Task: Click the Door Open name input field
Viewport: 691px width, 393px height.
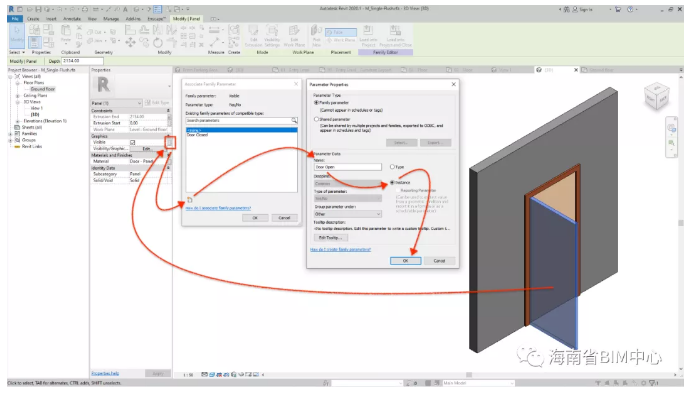Action: [x=348, y=167]
